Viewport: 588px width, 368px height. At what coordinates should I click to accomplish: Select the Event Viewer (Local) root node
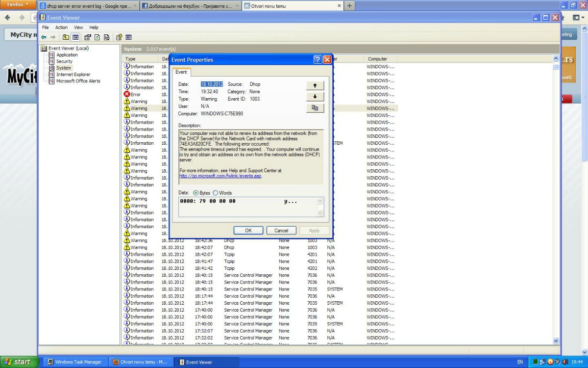[x=69, y=48]
